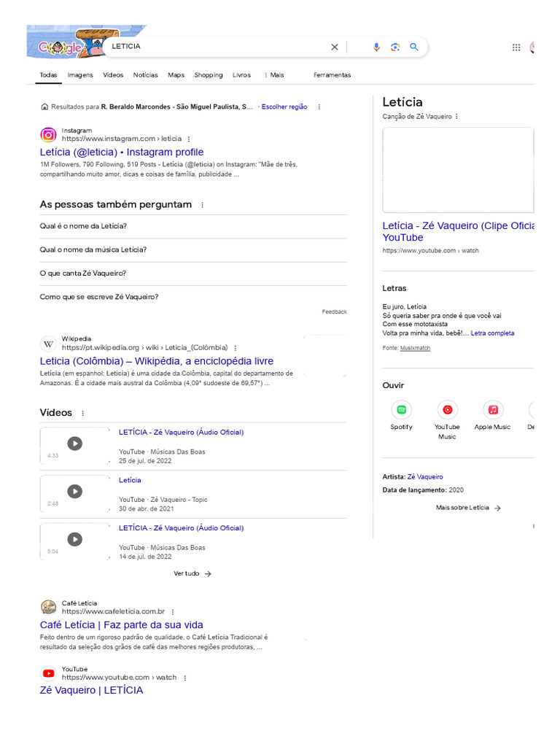560x747 pixels.
Task: Click inside the search input field
Action: click(219, 47)
